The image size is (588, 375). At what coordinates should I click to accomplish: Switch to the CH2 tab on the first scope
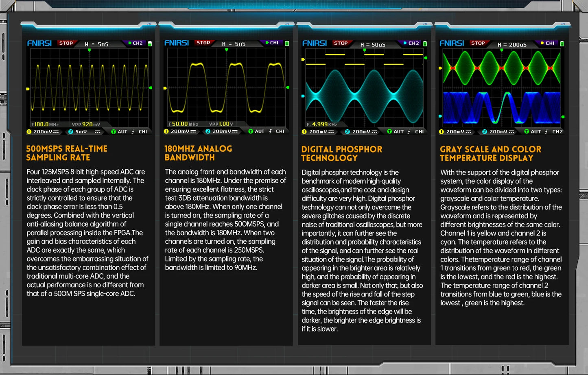click(x=137, y=43)
